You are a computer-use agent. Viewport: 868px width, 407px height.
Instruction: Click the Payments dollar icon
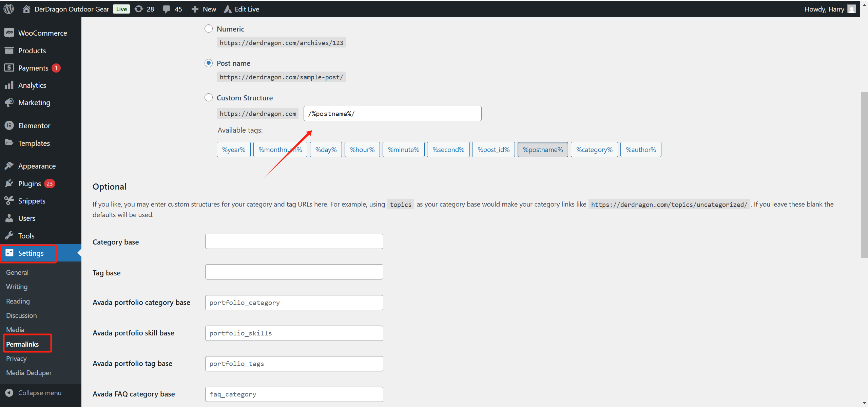[x=9, y=68]
